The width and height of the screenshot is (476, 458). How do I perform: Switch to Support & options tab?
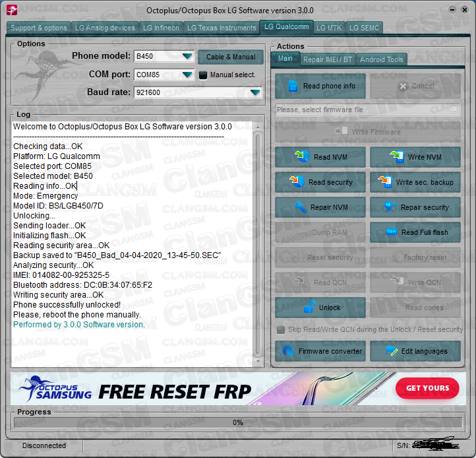(38, 28)
